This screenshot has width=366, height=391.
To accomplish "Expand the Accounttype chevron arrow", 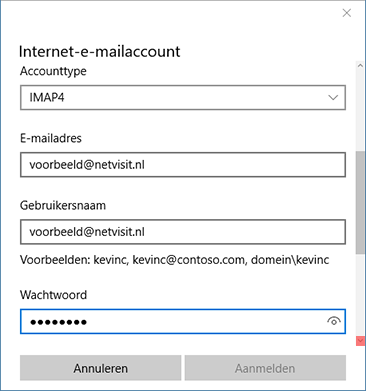I will click(x=333, y=98).
